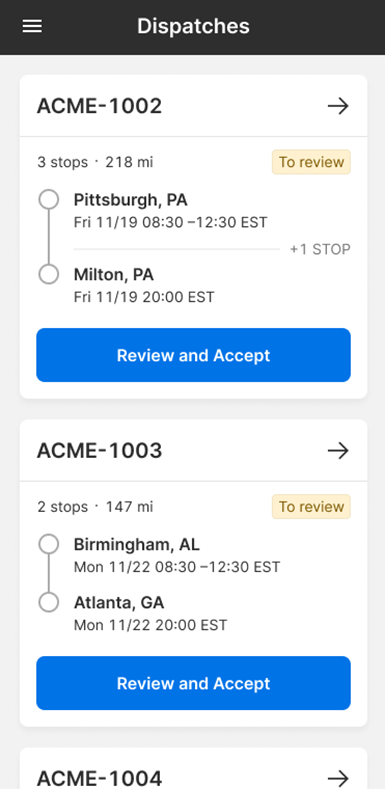Click Review and Accept for ACME-1003
Viewport: 385px width, 789px height.
[x=193, y=683]
